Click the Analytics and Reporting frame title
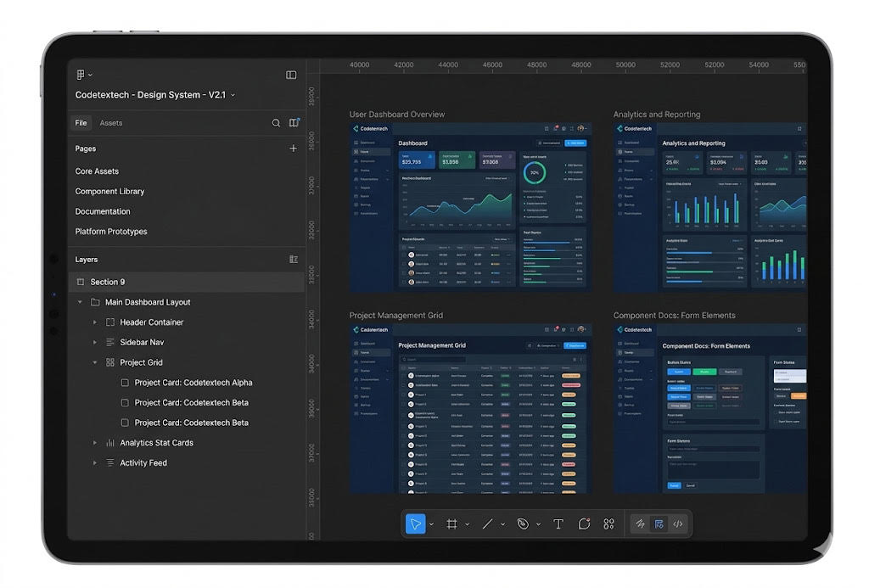The width and height of the screenshot is (869, 588). [x=657, y=115]
